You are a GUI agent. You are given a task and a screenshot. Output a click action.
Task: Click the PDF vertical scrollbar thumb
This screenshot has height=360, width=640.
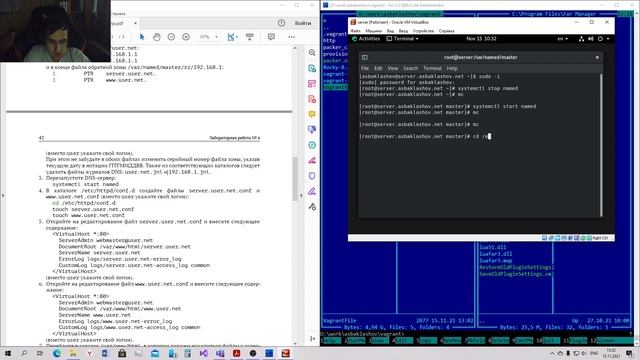295,178
